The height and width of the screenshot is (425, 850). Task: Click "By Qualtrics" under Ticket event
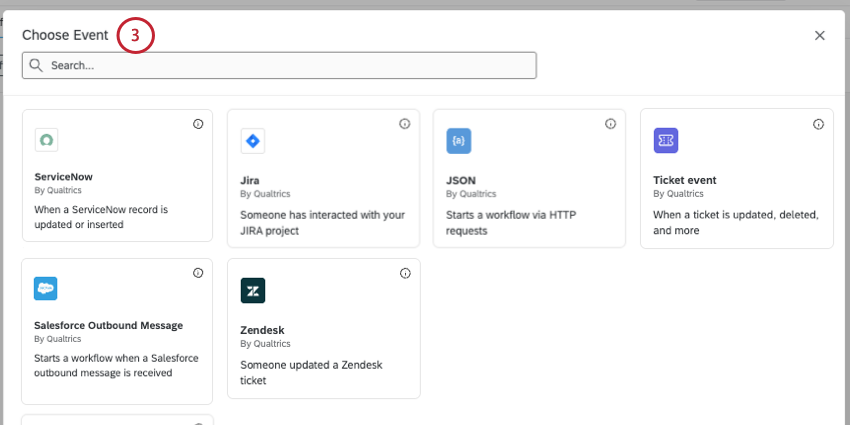pyautogui.click(x=678, y=194)
